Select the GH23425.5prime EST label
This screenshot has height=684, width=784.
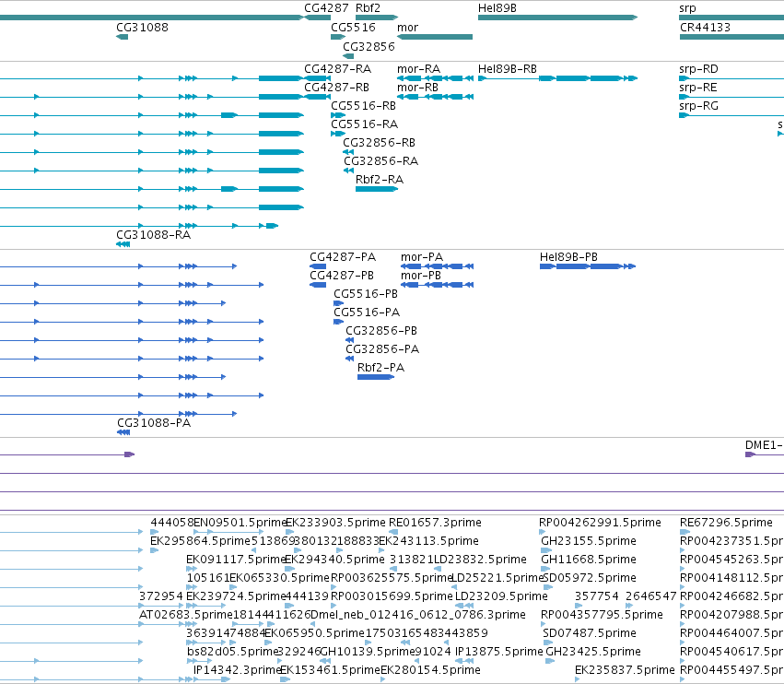tap(593, 652)
